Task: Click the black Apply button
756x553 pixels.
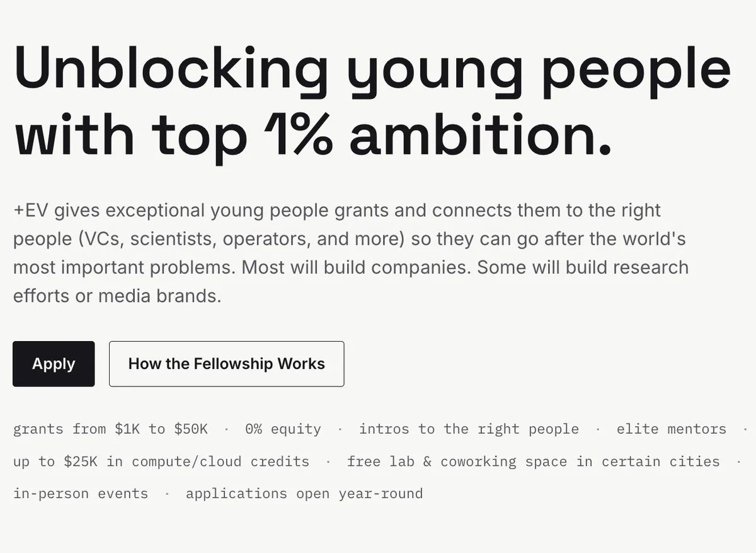Action: pos(54,364)
